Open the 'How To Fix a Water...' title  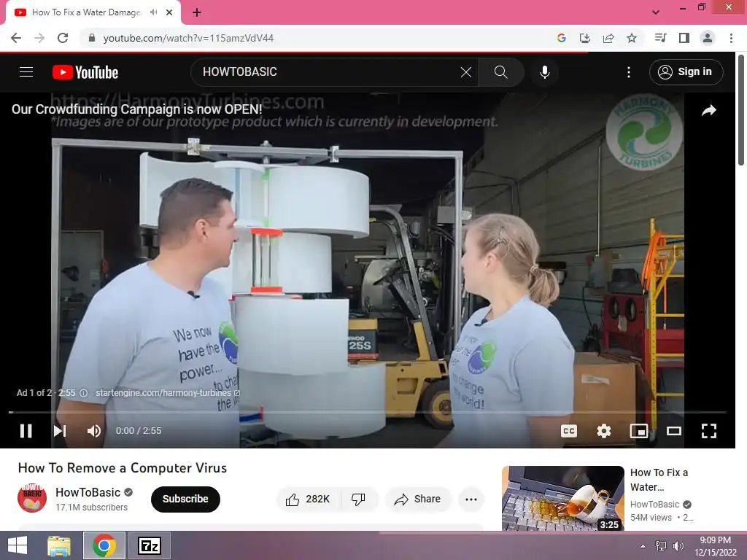point(659,480)
